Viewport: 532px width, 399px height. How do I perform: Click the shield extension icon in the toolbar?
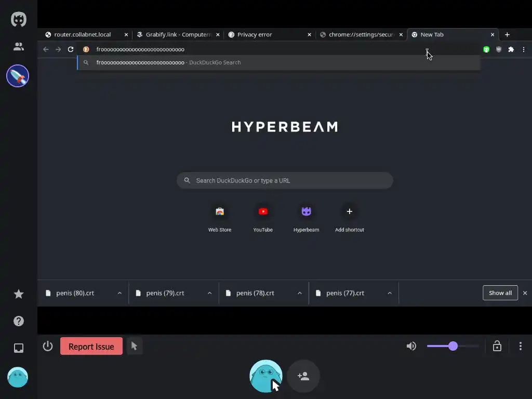[x=498, y=49]
